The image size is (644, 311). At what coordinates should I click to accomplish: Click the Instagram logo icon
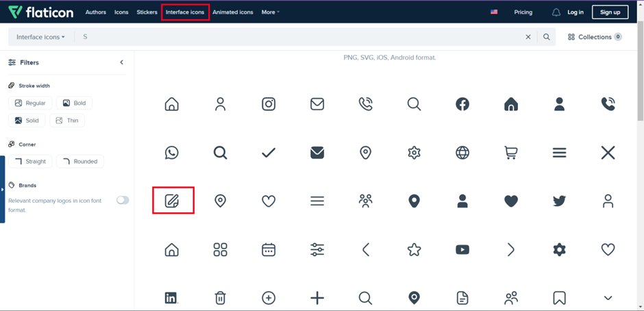(269, 104)
